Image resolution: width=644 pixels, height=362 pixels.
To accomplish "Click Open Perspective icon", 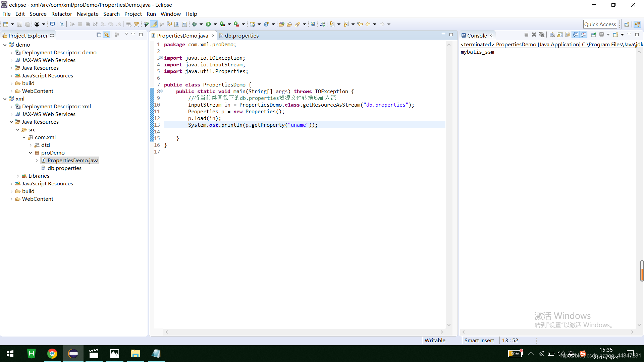I will (x=627, y=24).
